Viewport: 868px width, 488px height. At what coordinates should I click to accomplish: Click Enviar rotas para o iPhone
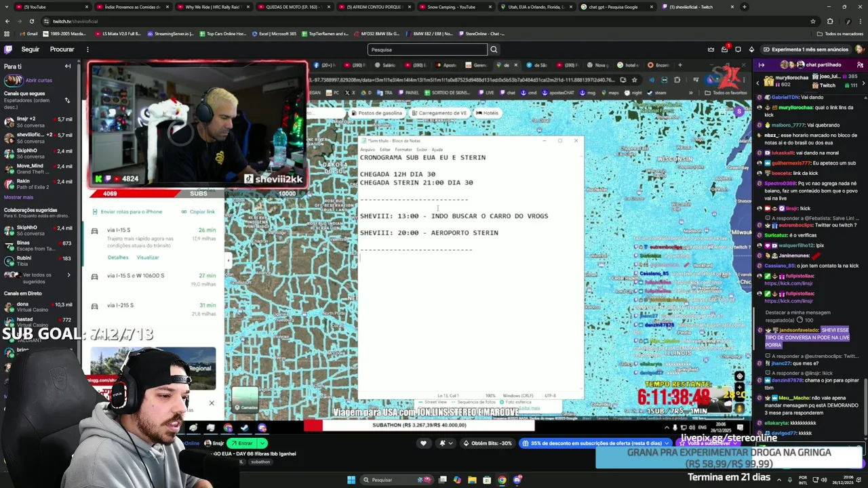[x=127, y=211]
